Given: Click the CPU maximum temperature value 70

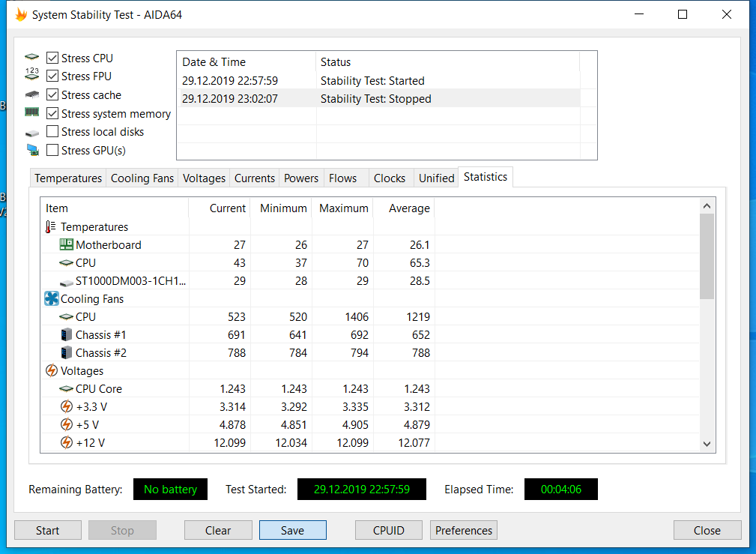Looking at the screenshot, I should (x=363, y=263).
